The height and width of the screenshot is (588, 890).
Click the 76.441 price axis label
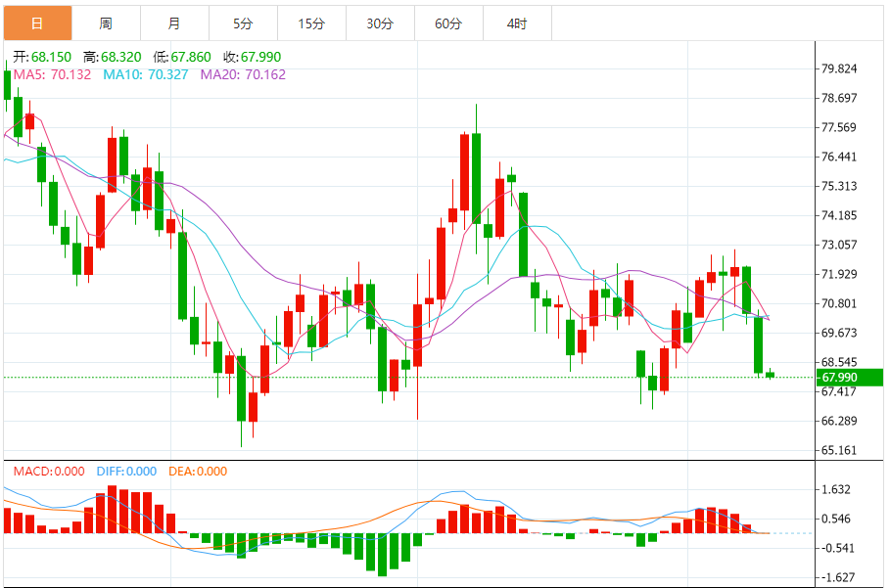pyautogui.click(x=839, y=158)
